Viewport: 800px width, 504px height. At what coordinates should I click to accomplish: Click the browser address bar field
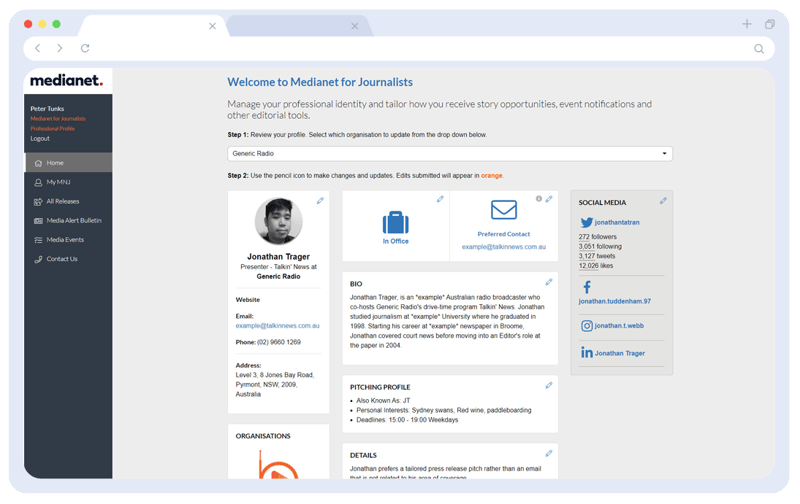pyautogui.click(x=398, y=48)
